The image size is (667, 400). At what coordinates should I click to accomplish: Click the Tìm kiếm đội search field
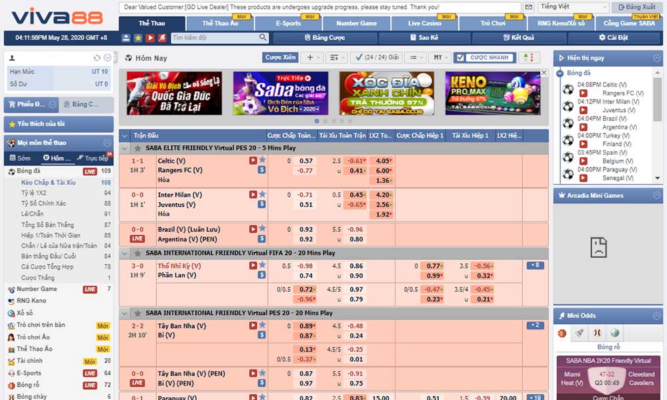click(215, 38)
